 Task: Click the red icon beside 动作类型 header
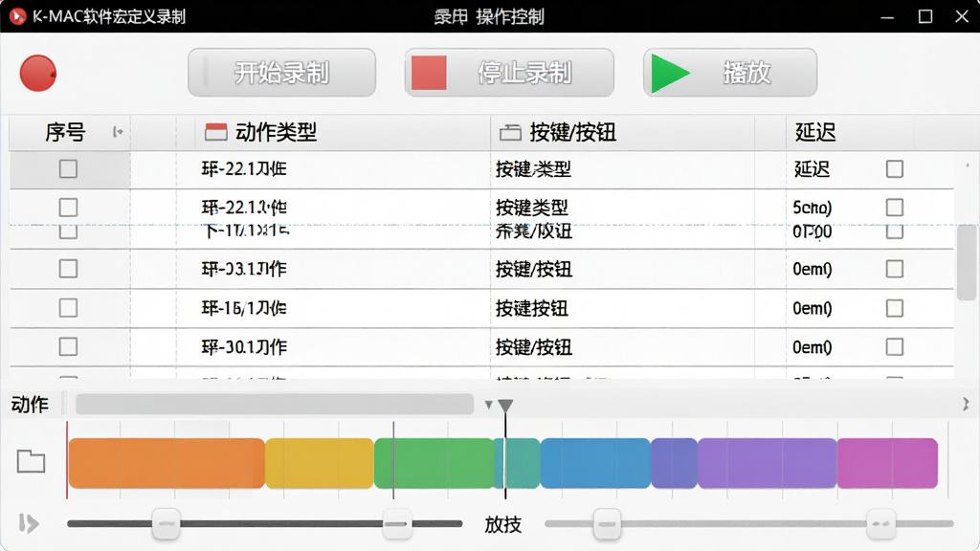[215, 132]
